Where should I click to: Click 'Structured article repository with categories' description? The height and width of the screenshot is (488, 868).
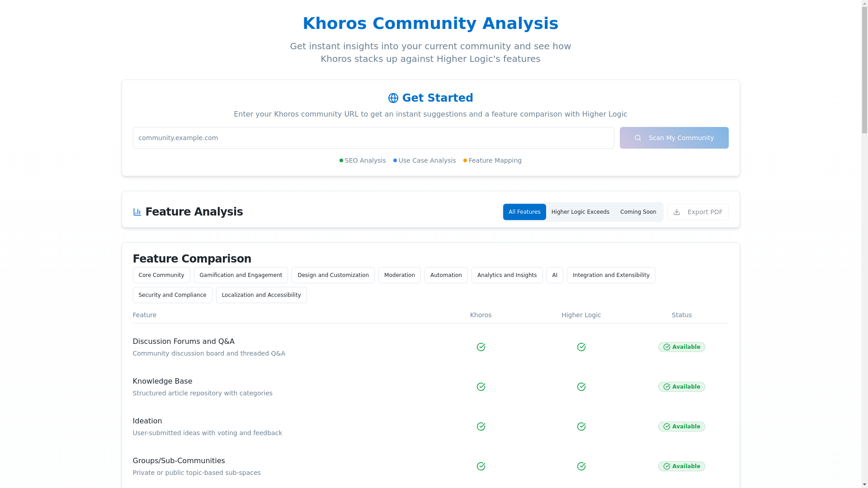(203, 393)
